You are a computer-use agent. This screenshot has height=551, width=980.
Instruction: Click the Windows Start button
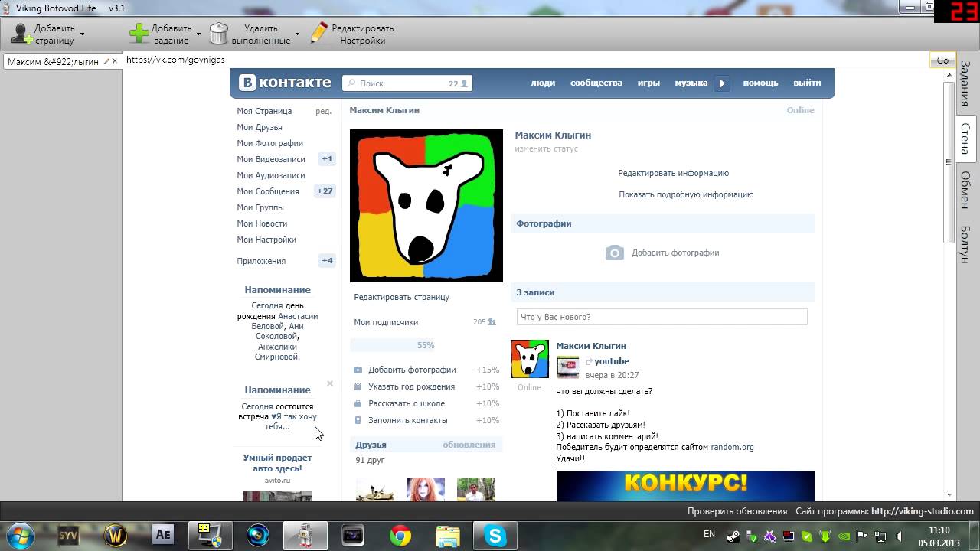click(19, 535)
